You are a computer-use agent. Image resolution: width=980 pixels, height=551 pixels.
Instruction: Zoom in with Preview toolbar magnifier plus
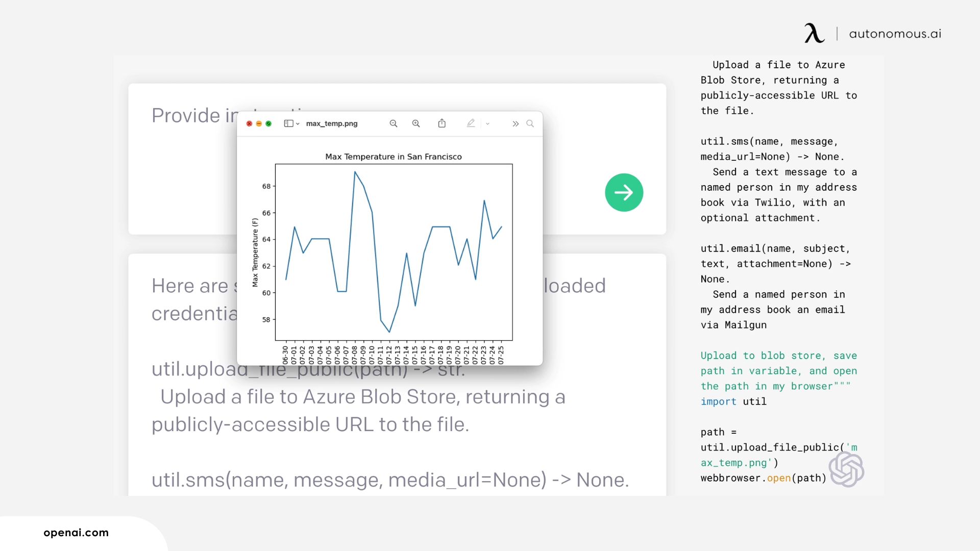[416, 123]
